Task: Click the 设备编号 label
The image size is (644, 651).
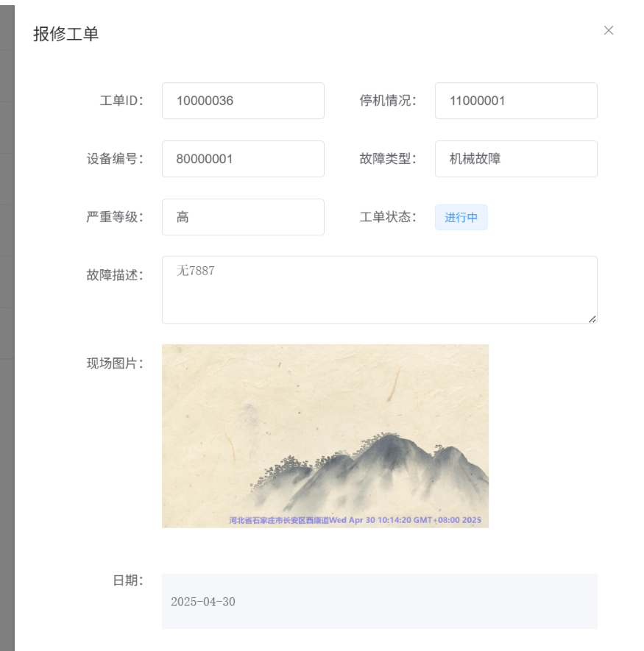Action: [115, 159]
